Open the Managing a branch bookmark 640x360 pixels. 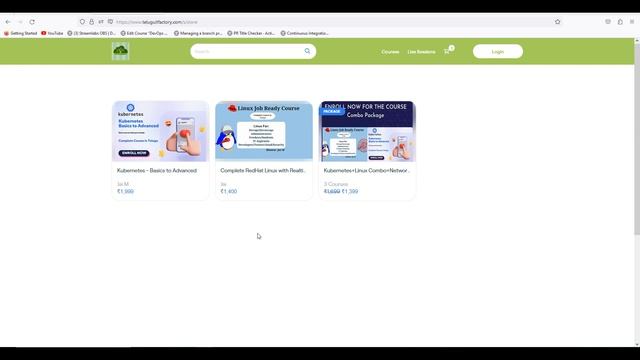pyautogui.click(x=198, y=33)
